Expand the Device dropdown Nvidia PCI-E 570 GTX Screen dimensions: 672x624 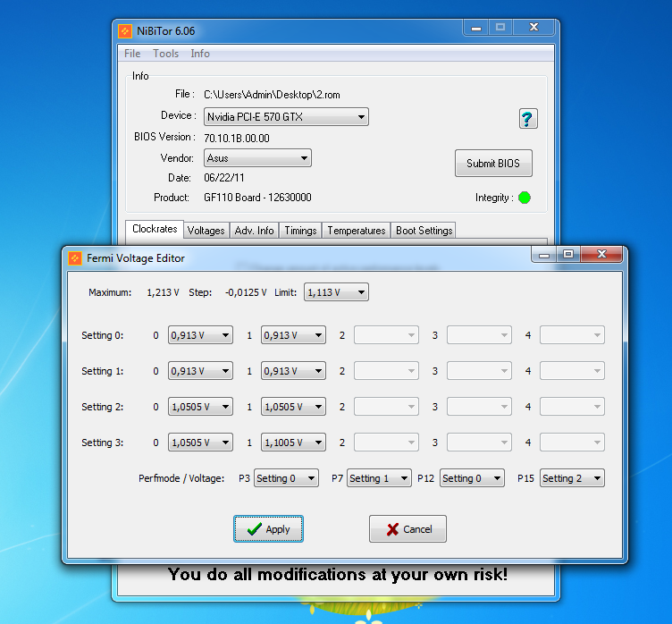(x=285, y=117)
